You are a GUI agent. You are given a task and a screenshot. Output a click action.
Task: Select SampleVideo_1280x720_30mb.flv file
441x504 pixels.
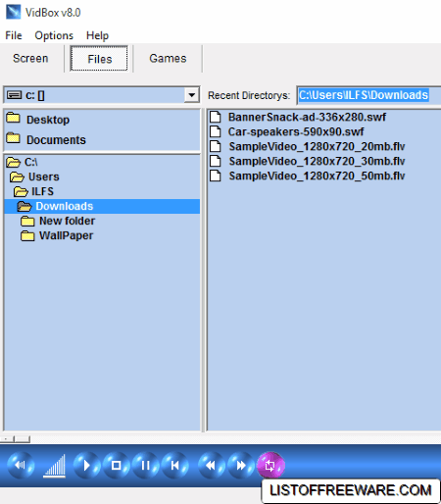pyautogui.click(x=317, y=161)
